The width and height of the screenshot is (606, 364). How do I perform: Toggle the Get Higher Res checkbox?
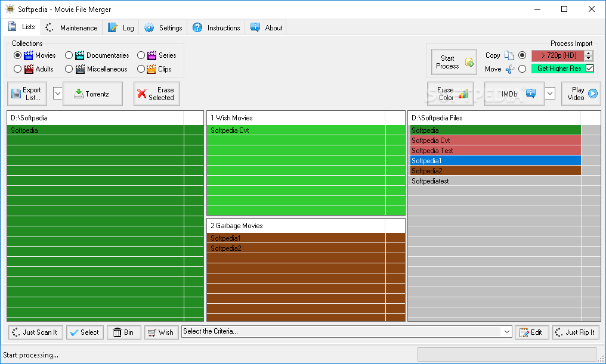click(x=589, y=69)
